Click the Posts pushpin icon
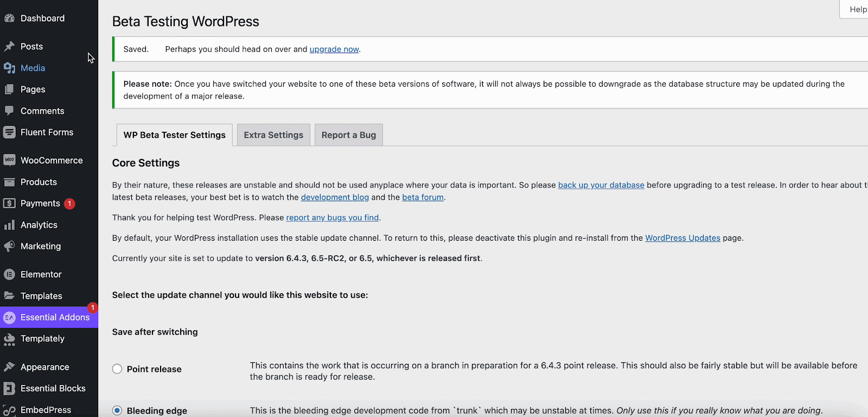The width and height of the screenshot is (868, 417). click(9, 47)
